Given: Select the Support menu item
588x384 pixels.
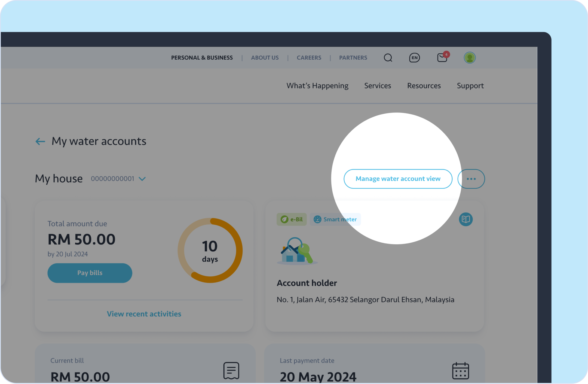Looking at the screenshot, I should (470, 86).
